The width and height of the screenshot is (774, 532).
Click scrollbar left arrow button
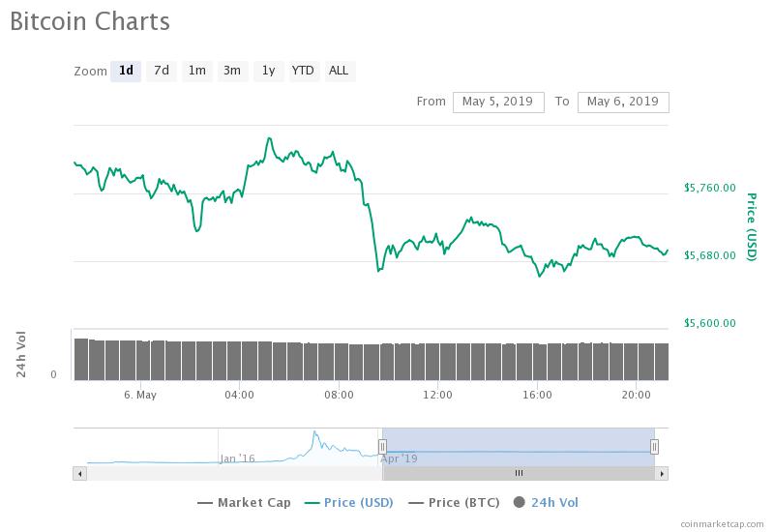point(81,473)
